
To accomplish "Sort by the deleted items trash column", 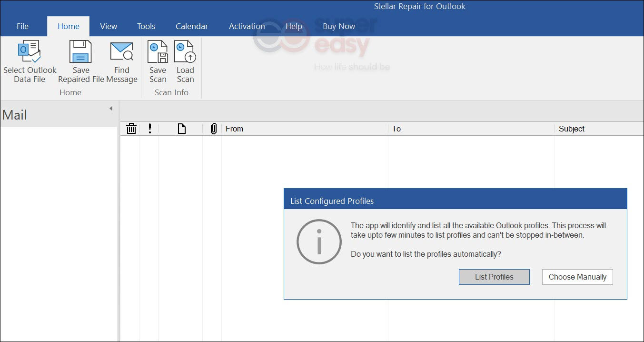I will coord(131,129).
